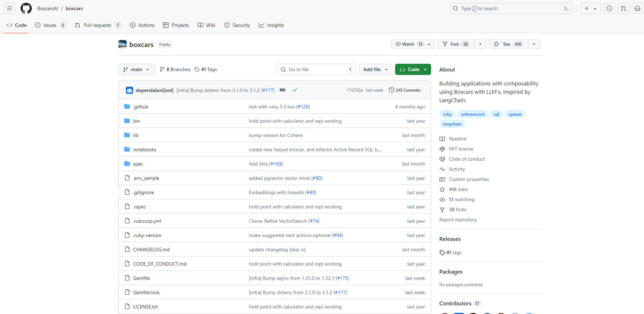Open the GitHub homepage logo
Image resolution: width=644 pixels, height=314 pixels.
(x=26, y=8)
